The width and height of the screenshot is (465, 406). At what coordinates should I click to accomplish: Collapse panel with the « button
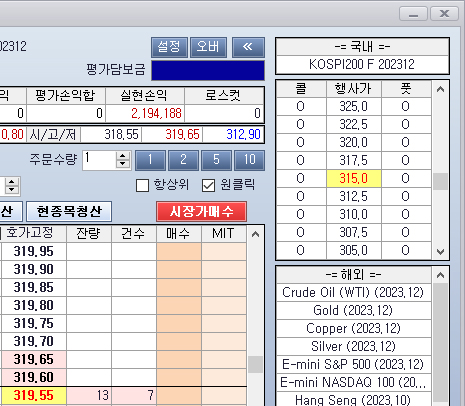(248, 47)
